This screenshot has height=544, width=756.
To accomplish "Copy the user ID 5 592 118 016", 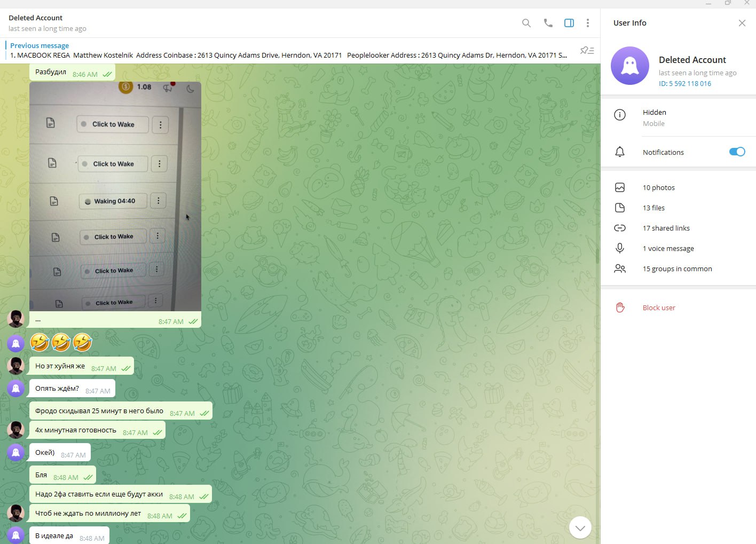I will point(685,83).
